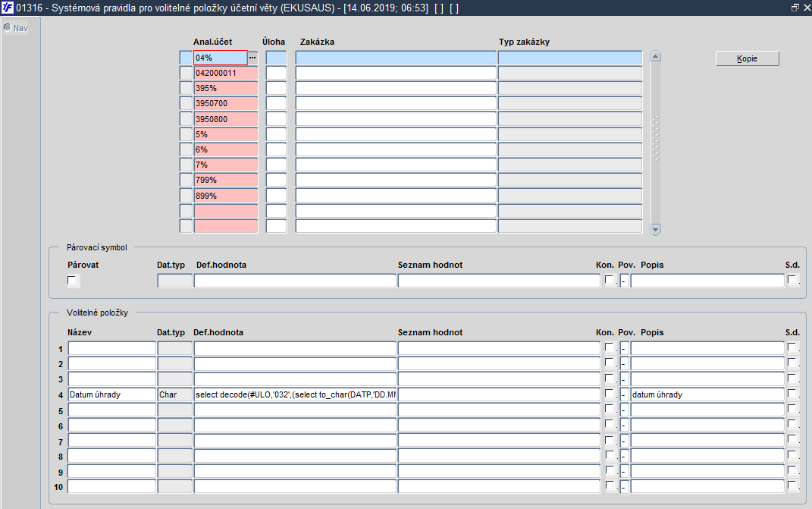Toggle S.d. checkbox for Datum úhrady row
812x509 pixels.
point(792,394)
